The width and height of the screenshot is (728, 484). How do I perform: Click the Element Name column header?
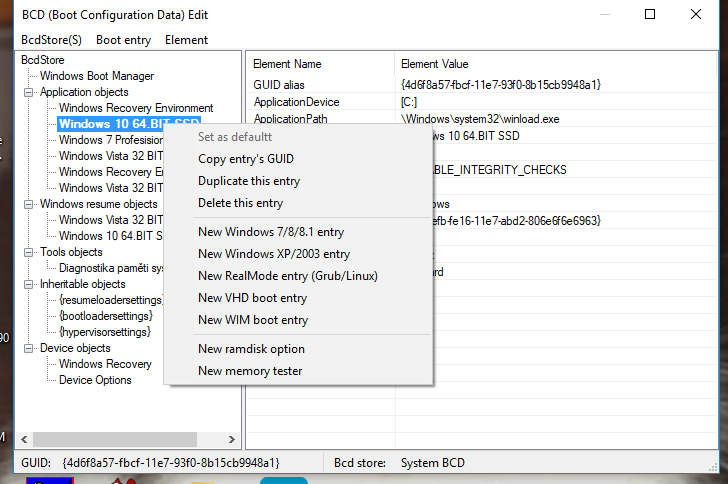[320, 64]
